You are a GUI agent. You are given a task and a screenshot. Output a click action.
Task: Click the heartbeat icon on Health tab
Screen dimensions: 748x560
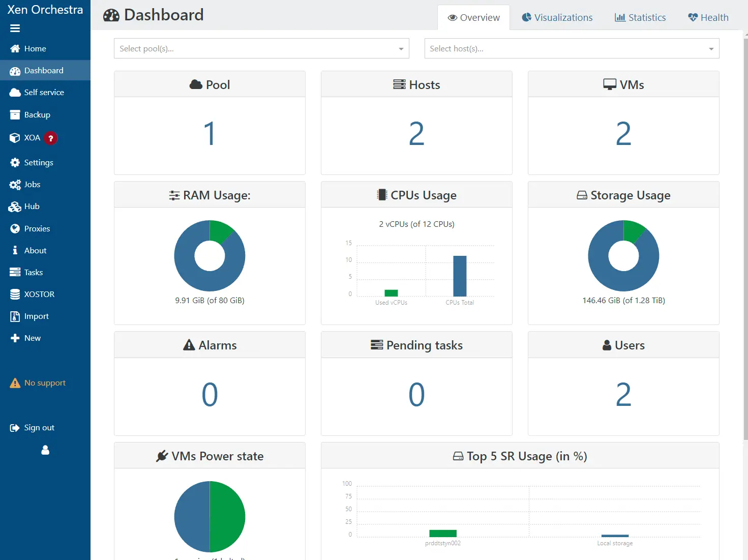click(x=693, y=17)
